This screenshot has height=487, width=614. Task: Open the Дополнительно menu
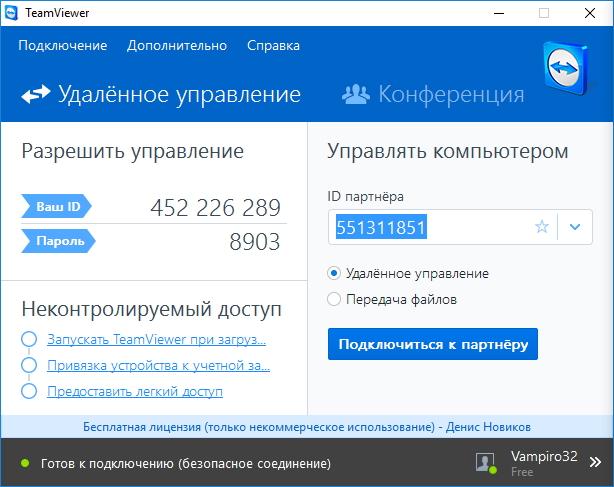(177, 46)
